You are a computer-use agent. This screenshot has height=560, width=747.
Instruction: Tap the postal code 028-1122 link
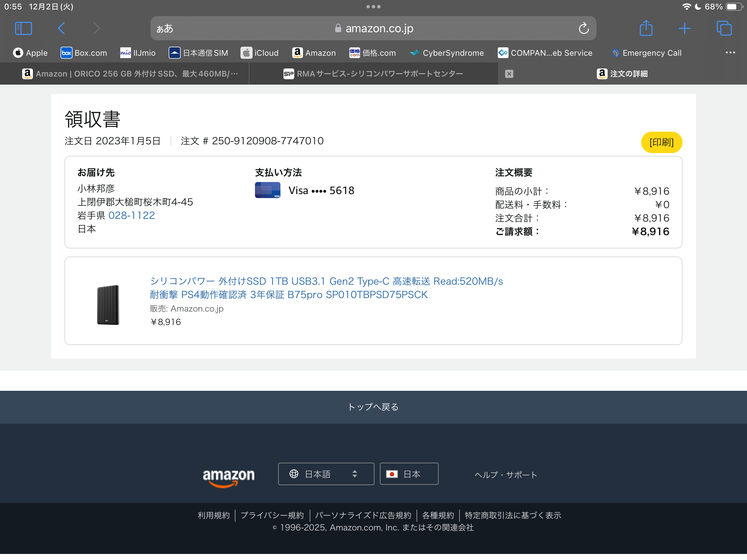click(131, 215)
